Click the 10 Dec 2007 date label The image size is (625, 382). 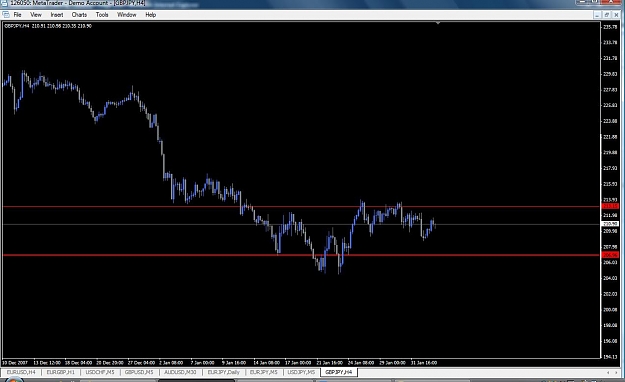coord(15,363)
